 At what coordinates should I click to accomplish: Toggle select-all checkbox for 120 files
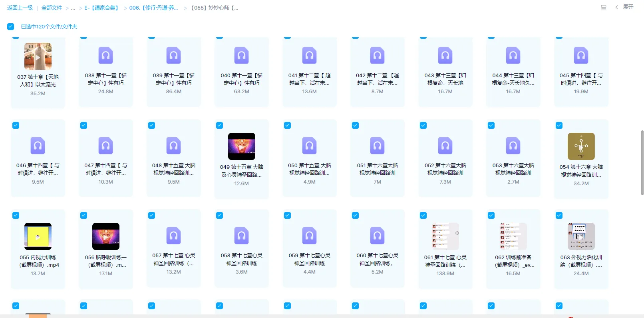(x=11, y=26)
